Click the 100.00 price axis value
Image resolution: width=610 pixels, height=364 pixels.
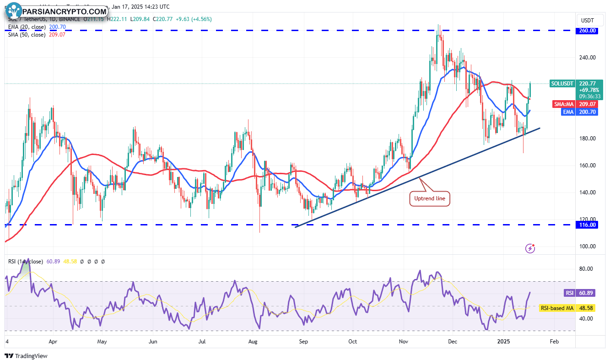pyautogui.click(x=588, y=246)
